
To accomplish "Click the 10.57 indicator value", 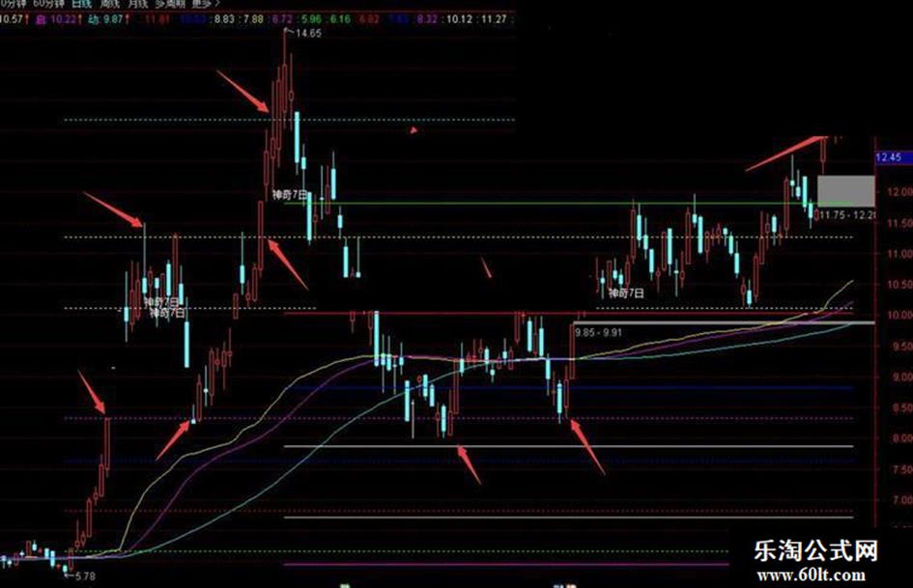I will tap(11, 18).
